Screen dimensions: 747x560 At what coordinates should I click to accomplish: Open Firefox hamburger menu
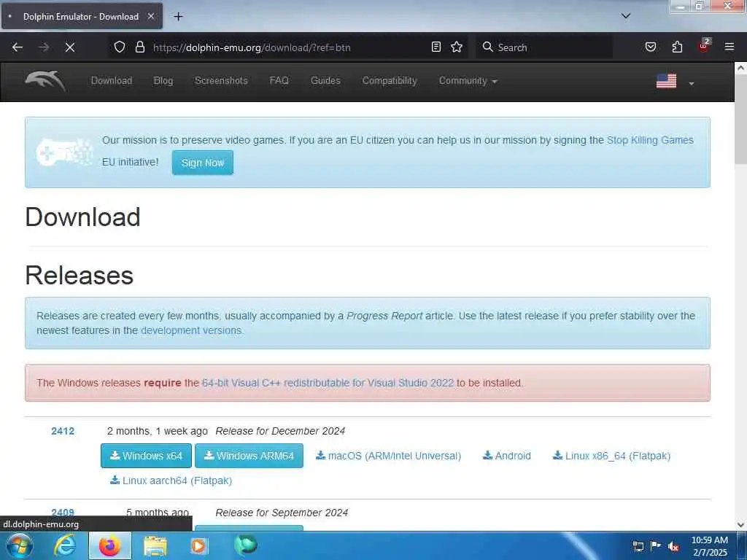(729, 47)
